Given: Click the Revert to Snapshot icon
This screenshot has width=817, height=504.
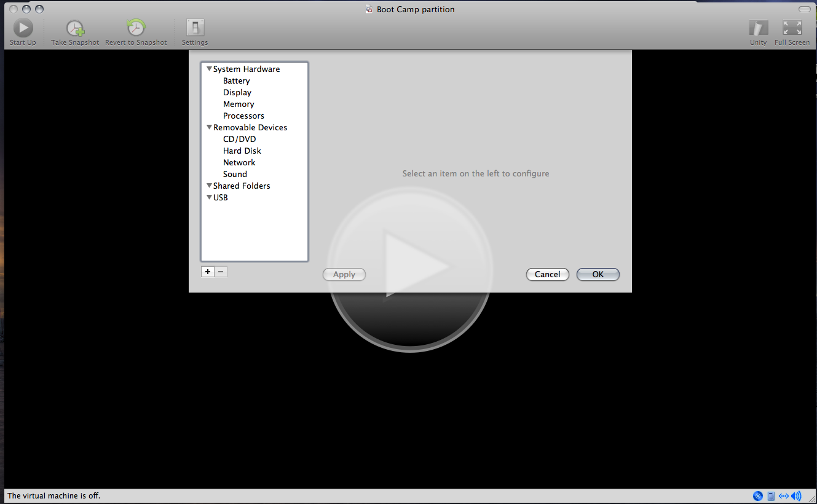Looking at the screenshot, I should click(x=135, y=28).
